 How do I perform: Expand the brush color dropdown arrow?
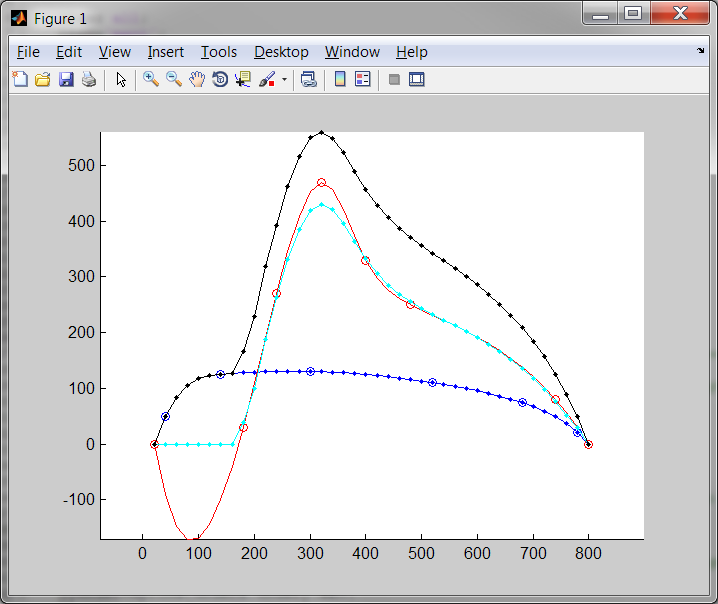click(284, 79)
